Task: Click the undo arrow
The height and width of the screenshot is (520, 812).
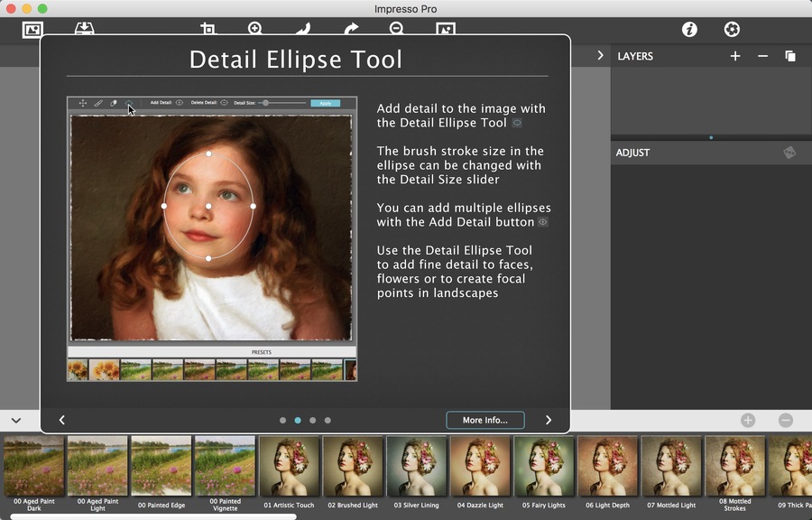Action: pos(303,29)
